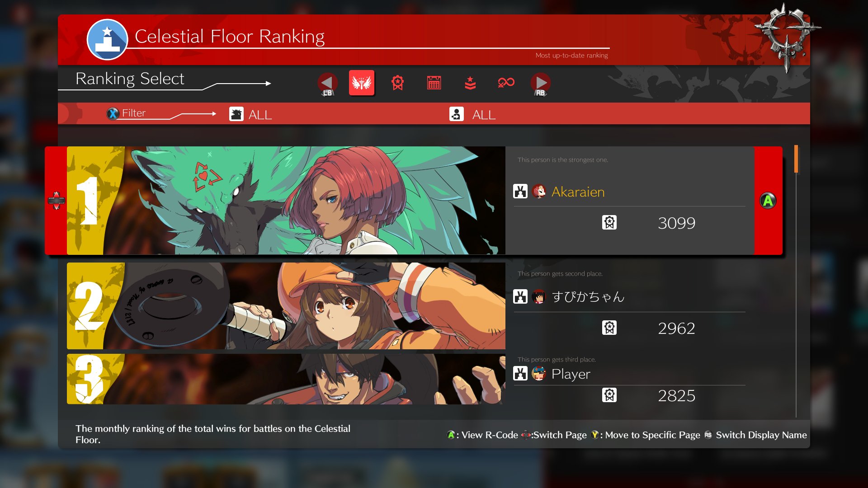Click platform icon next to Player
This screenshot has width=868, height=488.
520,373
